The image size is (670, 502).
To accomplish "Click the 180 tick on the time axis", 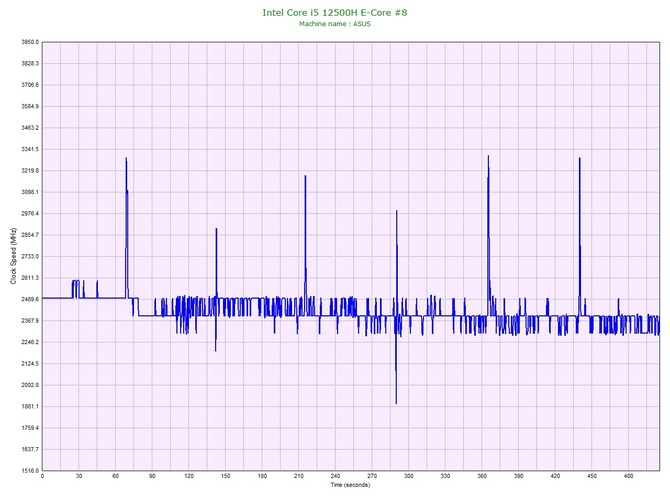I will click(x=262, y=476).
